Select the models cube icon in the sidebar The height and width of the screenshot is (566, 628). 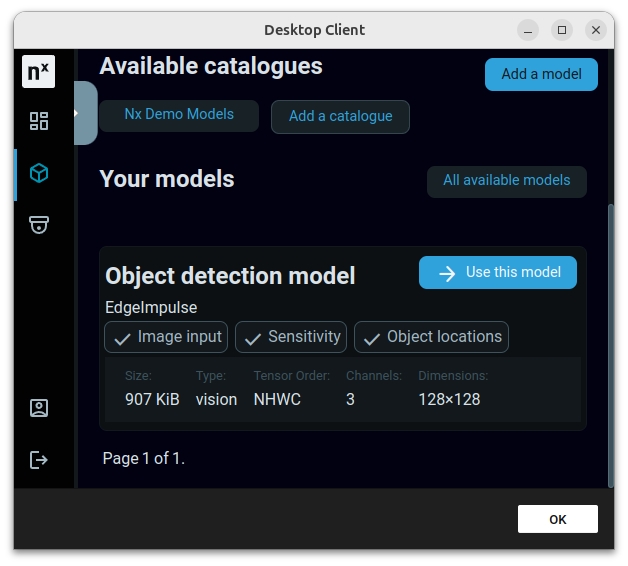(x=39, y=173)
